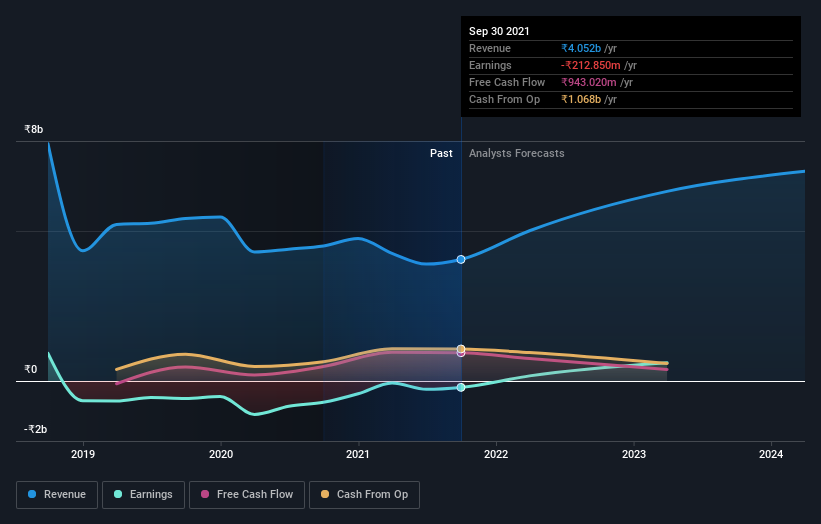
Task: Click the -₹212.850m earnings value
Action: [x=591, y=65]
